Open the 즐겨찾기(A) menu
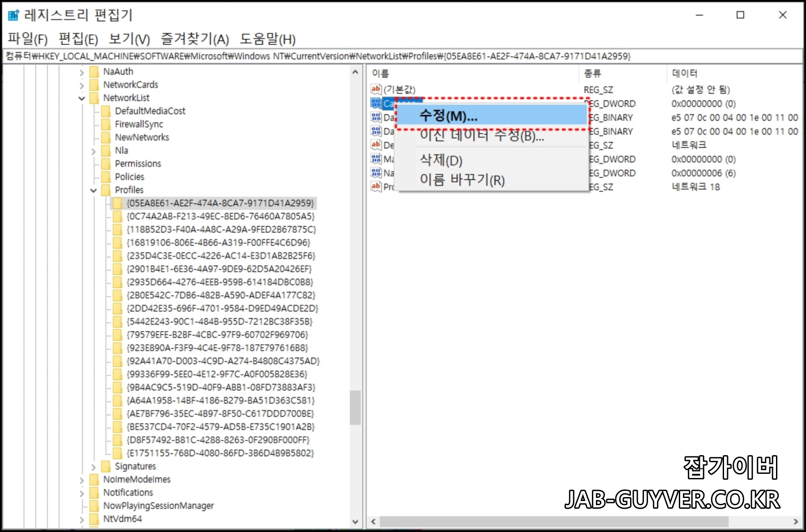806x532 pixels. click(x=195, y=39)
